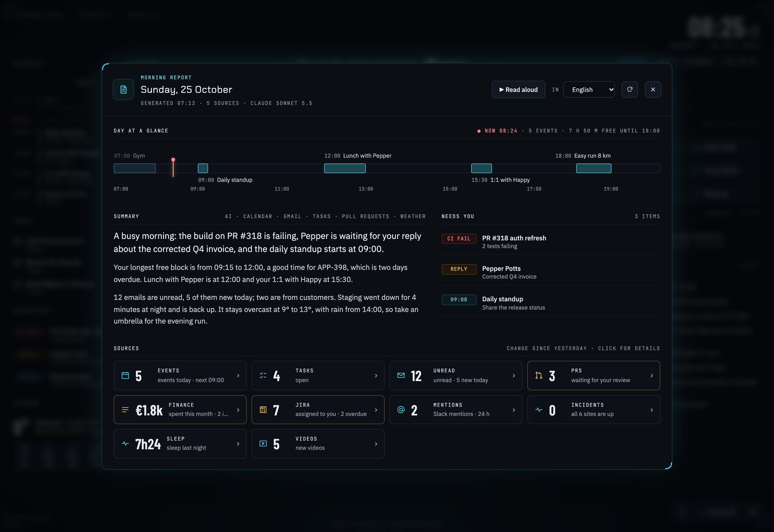
Task: Open the Finance €1.8k source card
Action: coord(180,410)
